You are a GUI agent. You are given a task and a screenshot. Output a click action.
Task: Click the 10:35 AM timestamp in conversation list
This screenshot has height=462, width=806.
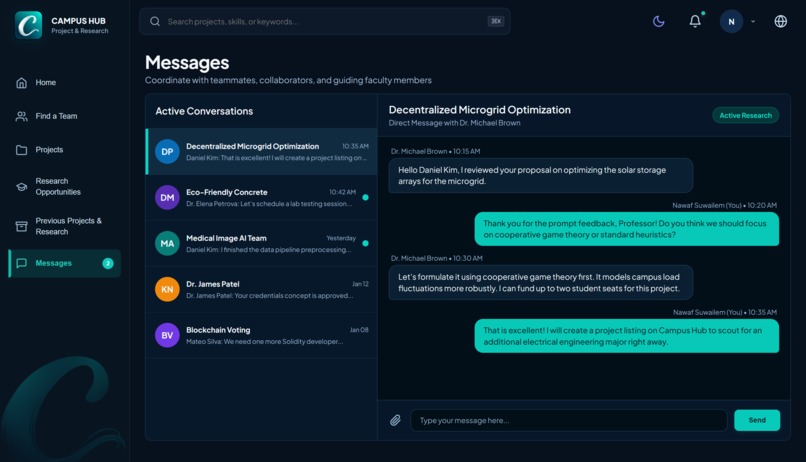click(x=355, y=146)
